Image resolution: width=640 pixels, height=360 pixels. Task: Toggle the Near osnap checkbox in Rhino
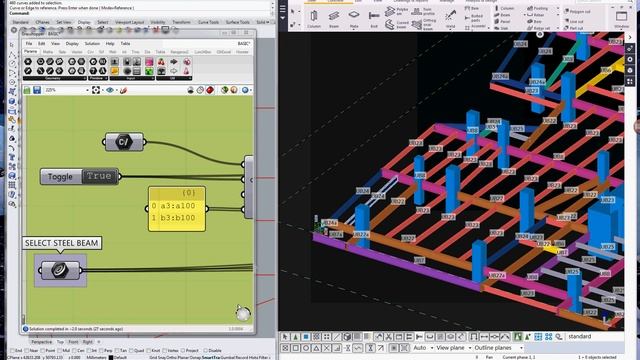[x=26, y=351]
